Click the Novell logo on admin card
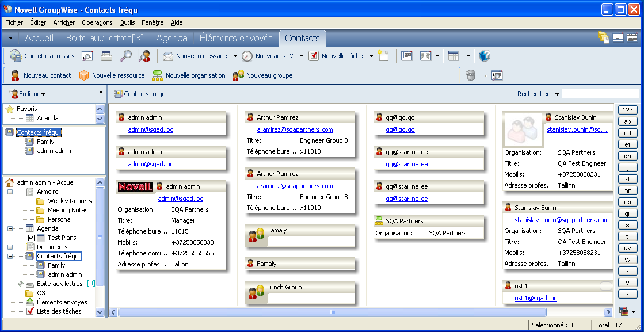 (136, 187)
